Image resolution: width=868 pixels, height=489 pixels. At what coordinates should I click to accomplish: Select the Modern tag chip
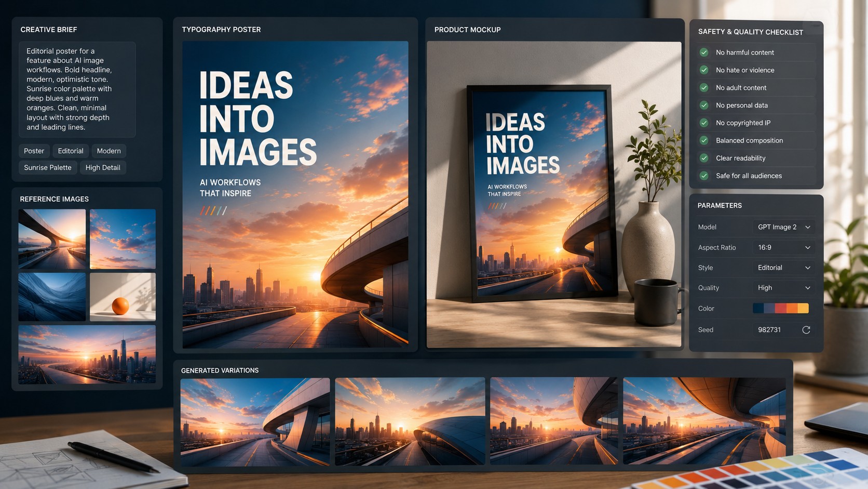click(x=109, y=151)
